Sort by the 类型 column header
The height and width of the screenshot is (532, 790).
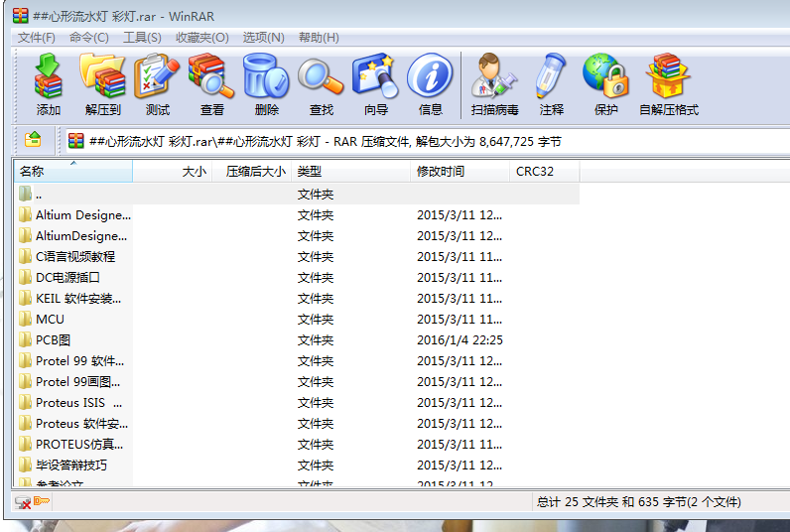351,172
